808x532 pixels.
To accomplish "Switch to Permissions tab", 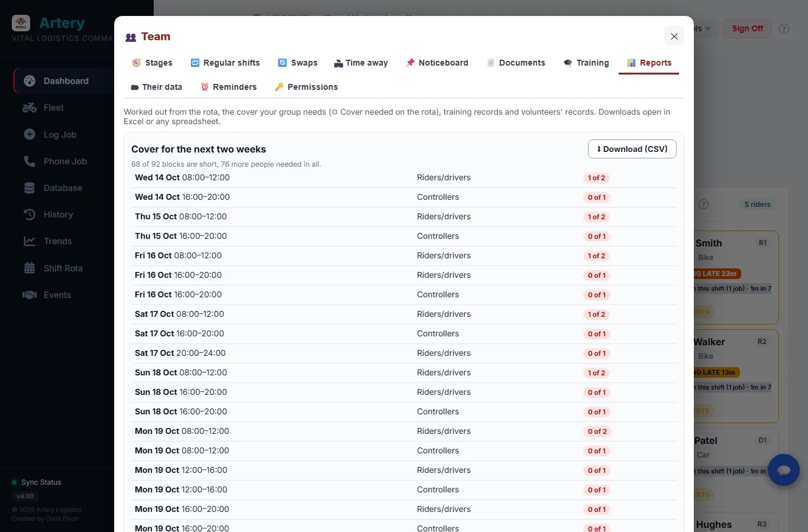I will pyautogui.click(x=306, y=87).
